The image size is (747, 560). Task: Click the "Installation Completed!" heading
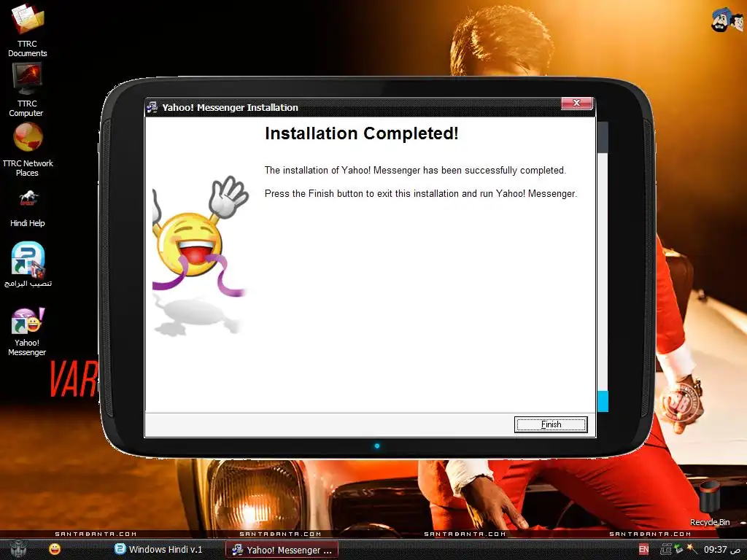pos(362,133)
